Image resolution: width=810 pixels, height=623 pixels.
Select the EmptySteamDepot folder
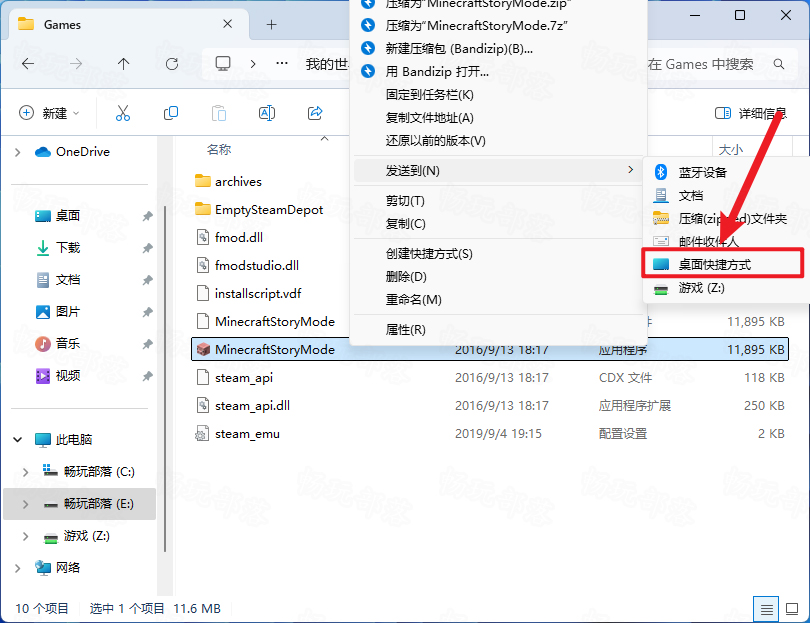tap(269, 209)
